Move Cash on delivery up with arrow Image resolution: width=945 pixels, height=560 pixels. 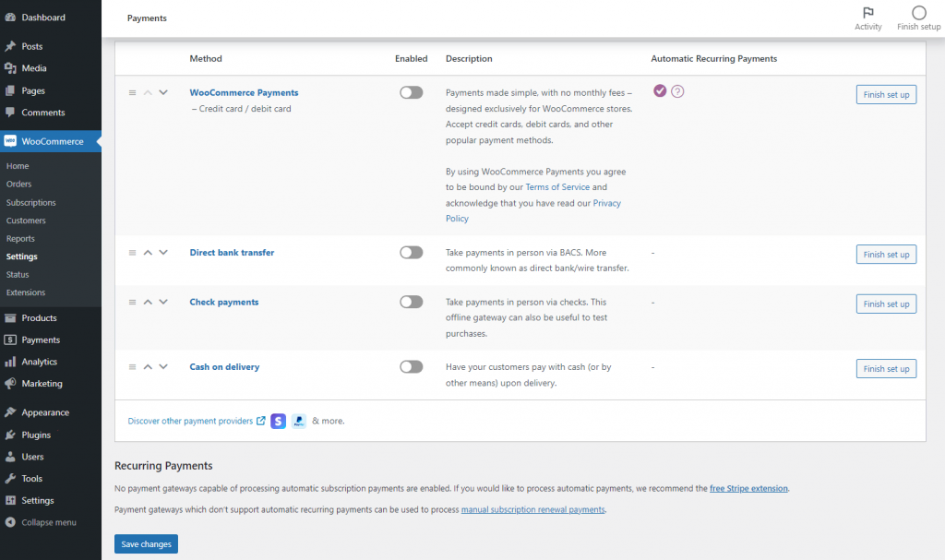(x=148, y=367)
